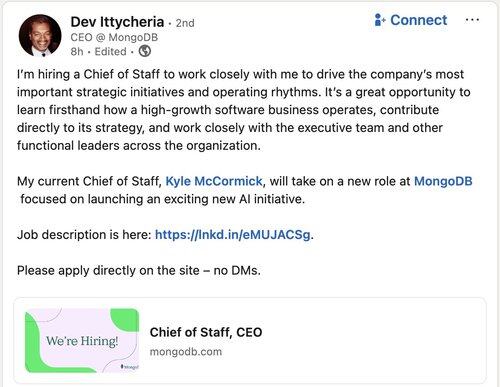Open the three-dot post options menu

(472, 20)
